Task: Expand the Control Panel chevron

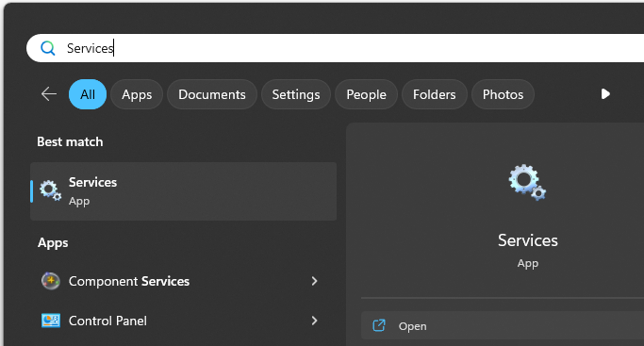Action: [314, 321]
